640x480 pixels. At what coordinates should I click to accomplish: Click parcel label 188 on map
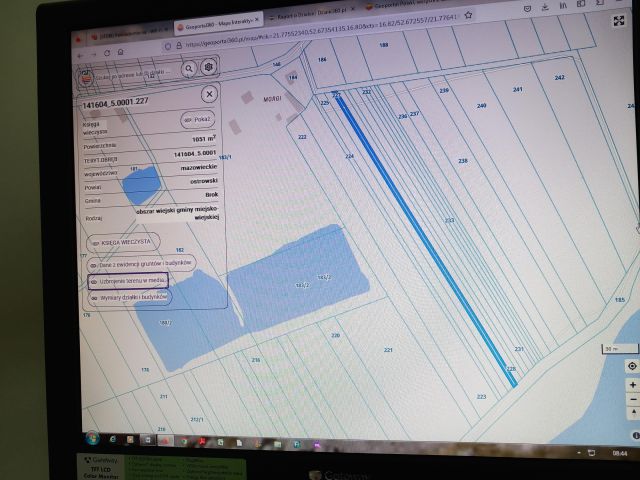pyautogui.click(x=384, y=45)
